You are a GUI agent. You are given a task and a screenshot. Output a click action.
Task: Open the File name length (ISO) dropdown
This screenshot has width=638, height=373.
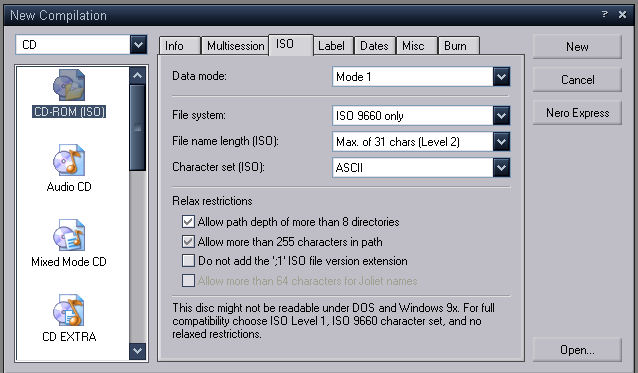pos(501,142)
